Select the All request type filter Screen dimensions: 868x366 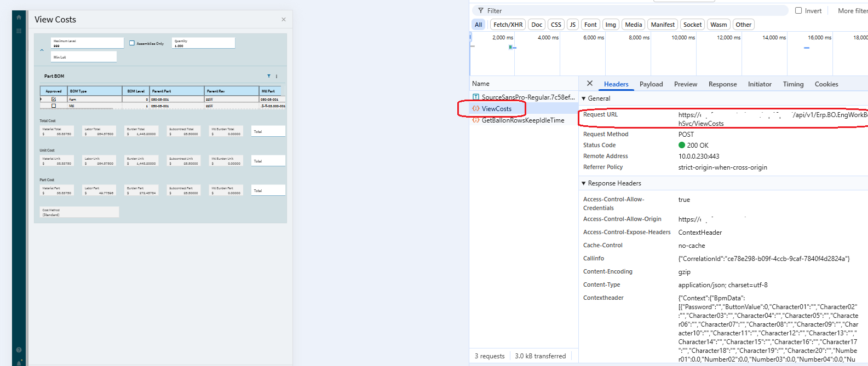479,25
